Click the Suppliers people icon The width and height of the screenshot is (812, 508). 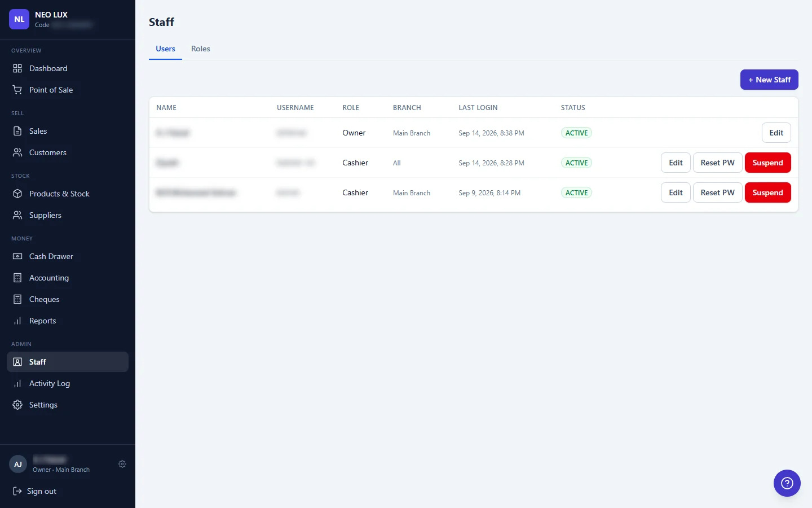click(x=17, y=215)
